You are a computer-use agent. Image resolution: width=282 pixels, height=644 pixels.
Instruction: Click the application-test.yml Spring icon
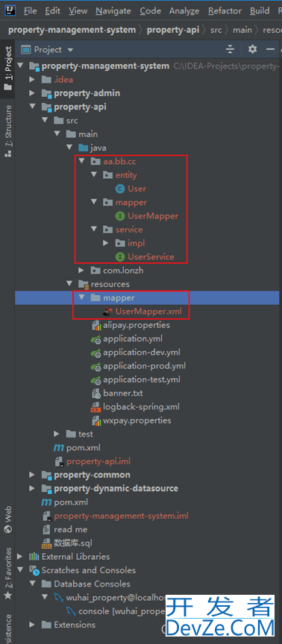pos(95,380)
